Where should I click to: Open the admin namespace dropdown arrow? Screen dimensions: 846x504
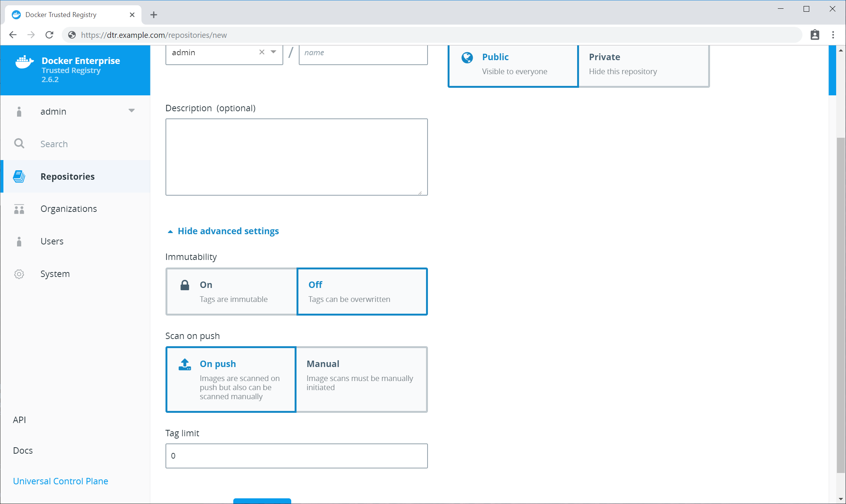point(273,52)
